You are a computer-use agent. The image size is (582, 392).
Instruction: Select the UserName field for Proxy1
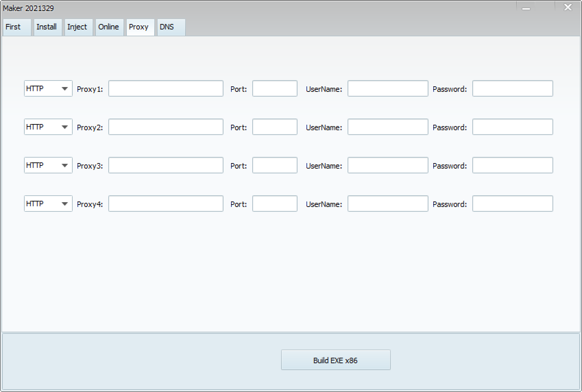pyautogui.click(x=388, y=89)
